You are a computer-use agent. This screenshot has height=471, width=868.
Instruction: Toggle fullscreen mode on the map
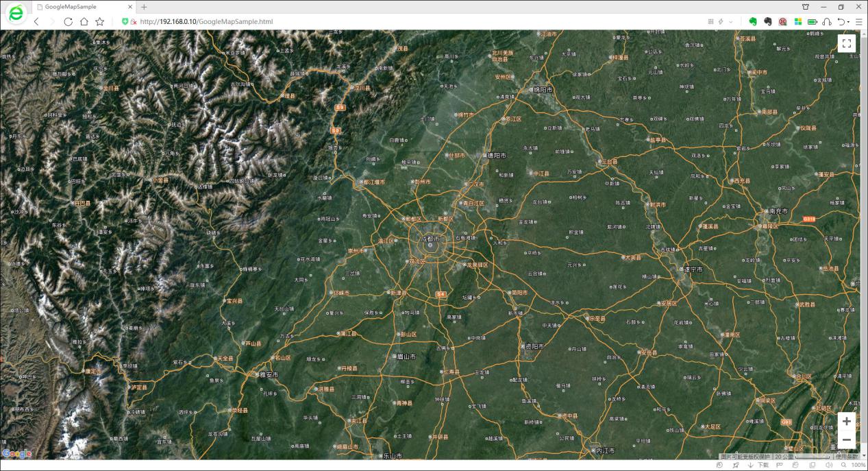847,43
